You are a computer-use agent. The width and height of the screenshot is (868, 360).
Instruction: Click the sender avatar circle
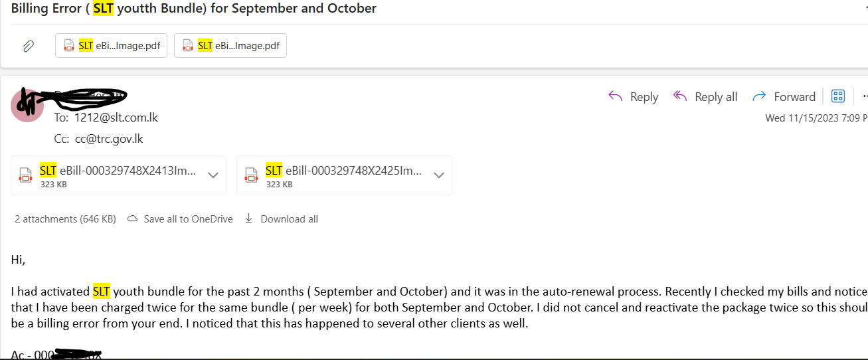(27, 105)
